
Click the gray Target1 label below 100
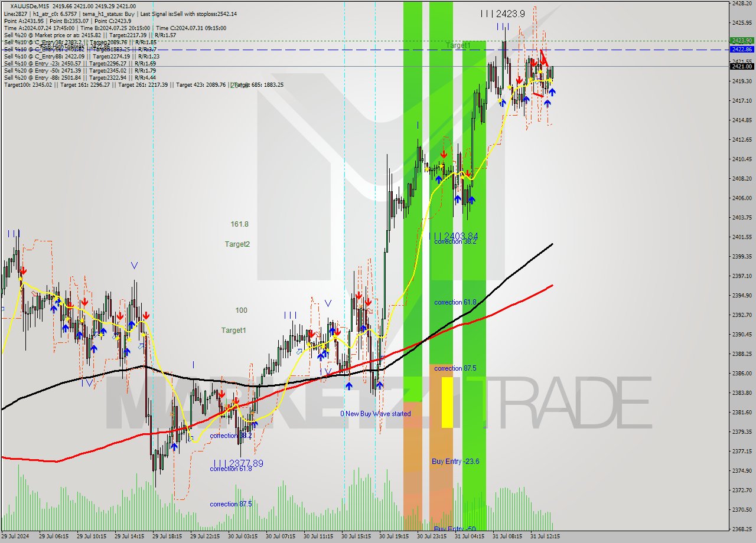[x=233, y=330]
